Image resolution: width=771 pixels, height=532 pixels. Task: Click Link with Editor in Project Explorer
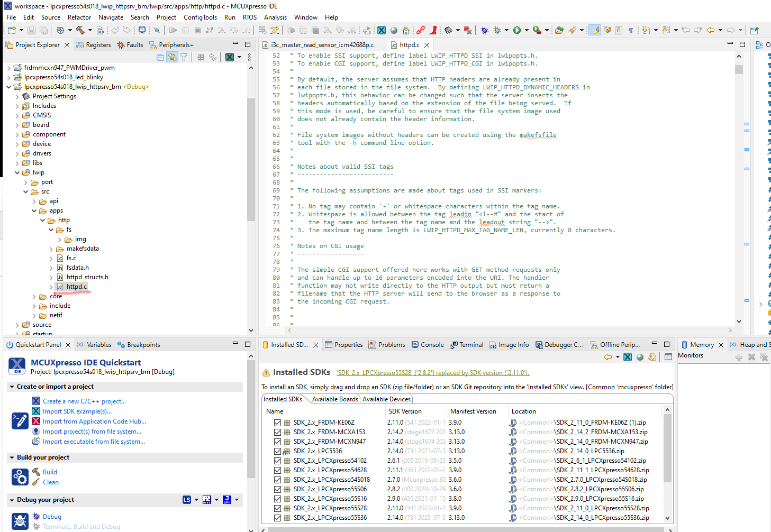172,57
